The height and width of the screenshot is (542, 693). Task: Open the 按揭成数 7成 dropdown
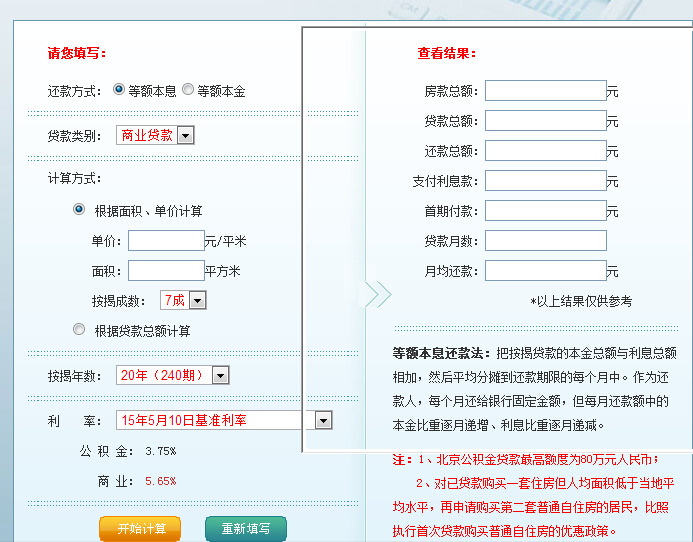[183, 301]
